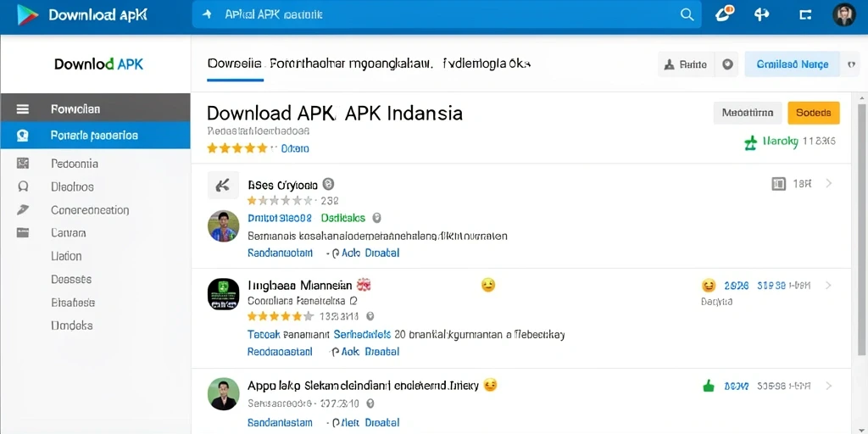Image resolution: width=868 pixels, height=434 pixels.
Task: Click the icon in the highlighted blue sidebar row
Action: point(23,135)
